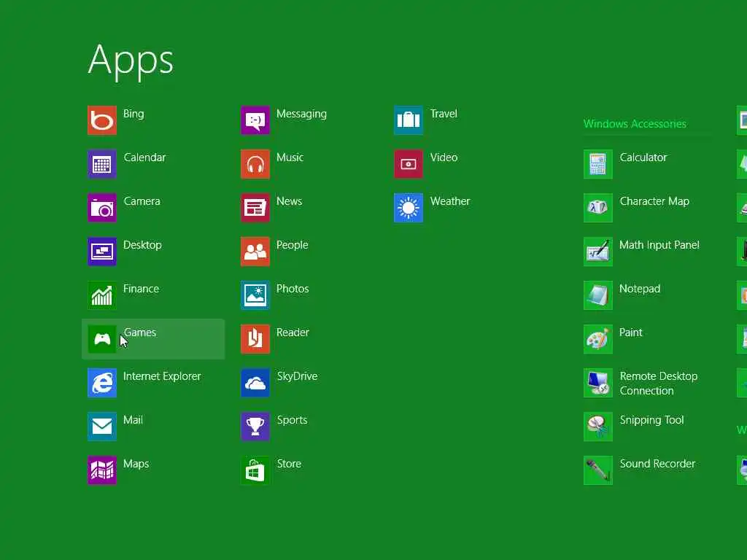Click the Sports label

[293, 421]
